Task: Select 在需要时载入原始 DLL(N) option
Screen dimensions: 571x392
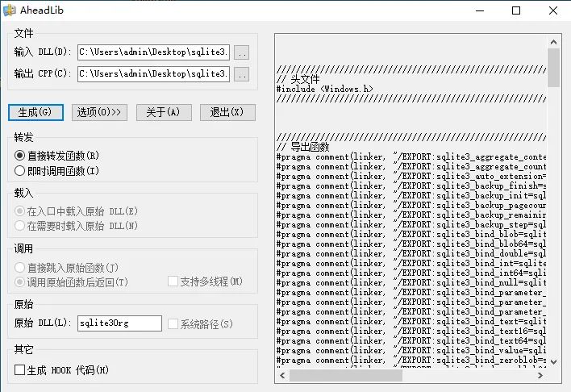Action: [76, 226]
